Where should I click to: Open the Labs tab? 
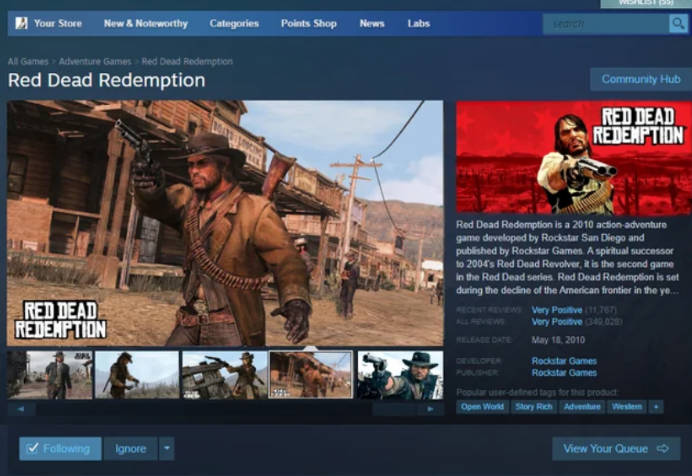tap(418, 23)
